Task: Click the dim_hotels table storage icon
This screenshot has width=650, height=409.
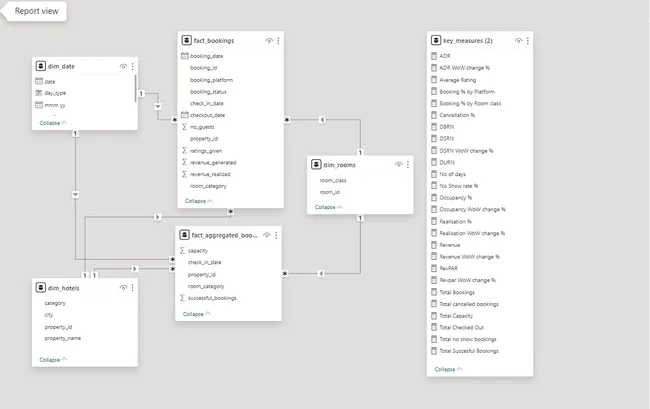Action: [x=41, y=288]
